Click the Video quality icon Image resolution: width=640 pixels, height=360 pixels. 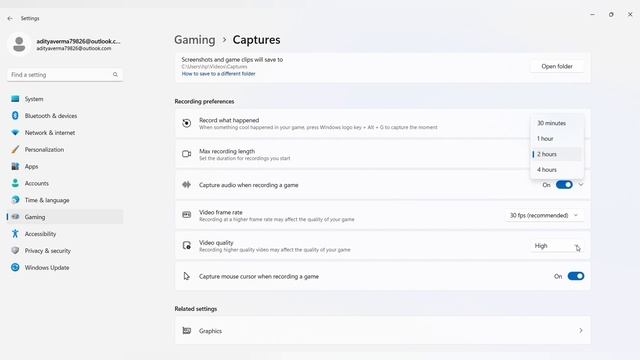point(187,245)
